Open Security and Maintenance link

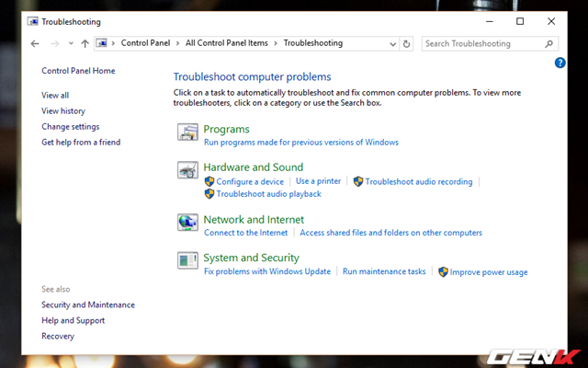pyautogui.click(x=88, y=305)
